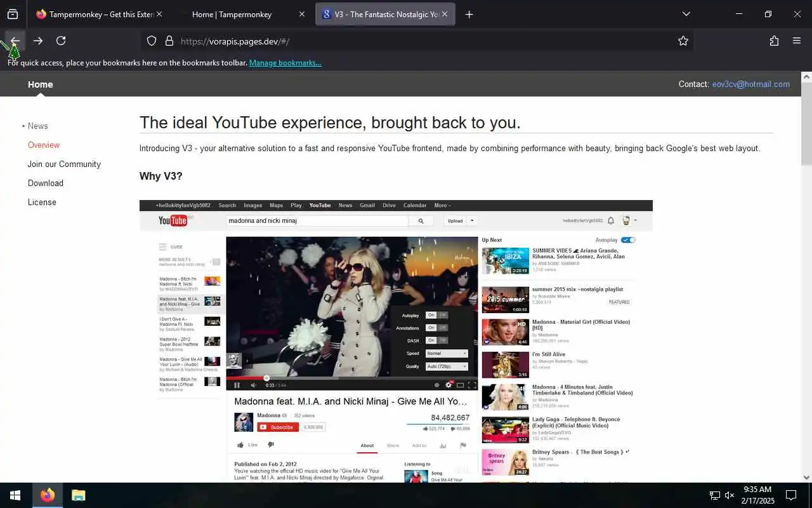Click the player settings gear icon
Viewport: 812px width, 508px height.
[449, 385]
